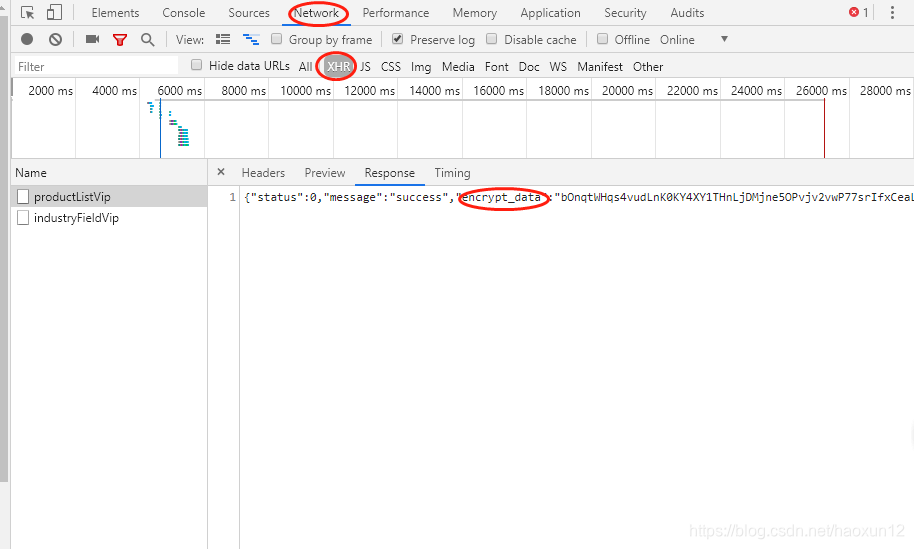The image size is (914, 549).
Task: Open the request Timing tab
Action: click(x=452, y=173)
